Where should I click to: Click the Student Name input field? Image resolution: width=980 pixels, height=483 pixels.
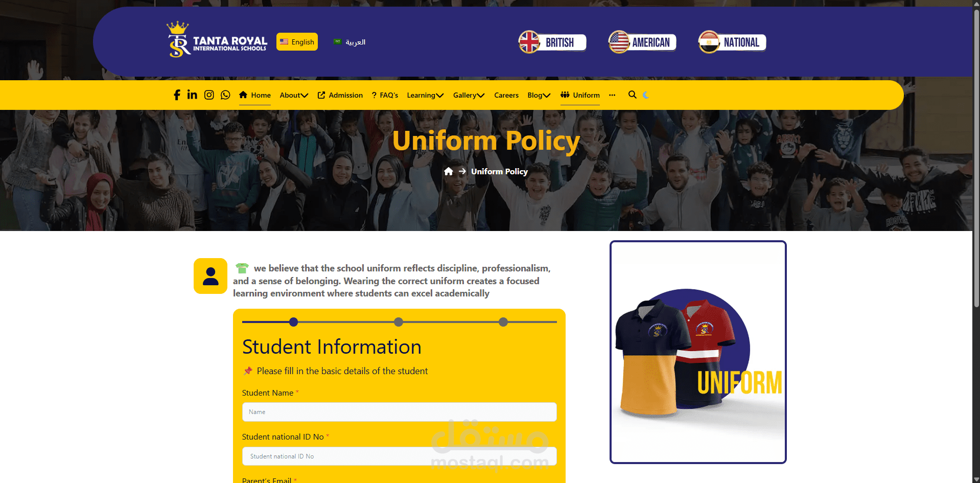tap(399, 412)
